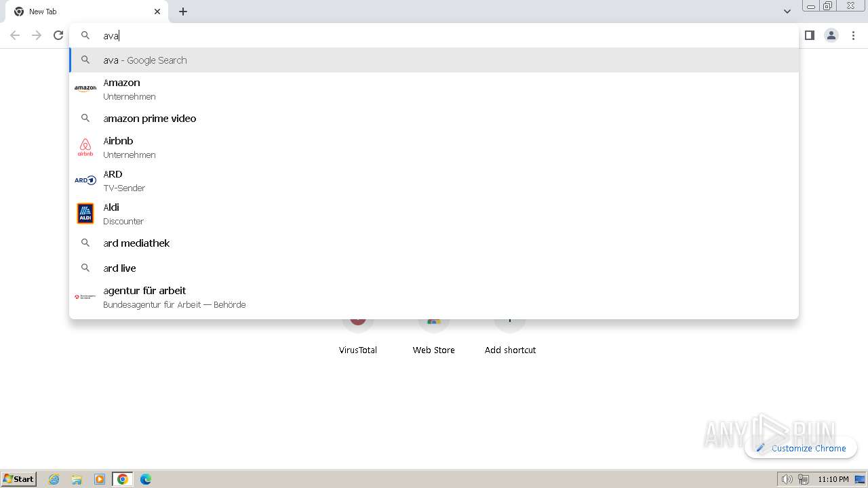Open the Chrome three-dot menu
The image size is (868, 488).
point(853,35)
